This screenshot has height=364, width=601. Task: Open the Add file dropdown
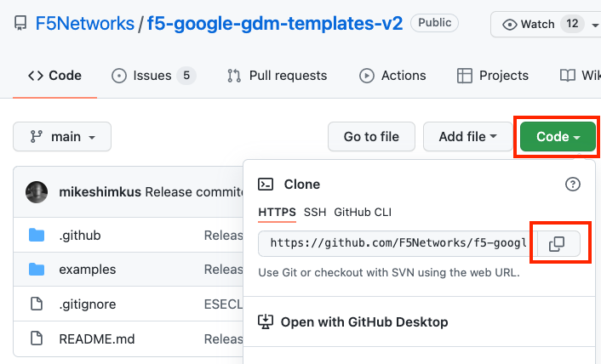pos(470,137)
